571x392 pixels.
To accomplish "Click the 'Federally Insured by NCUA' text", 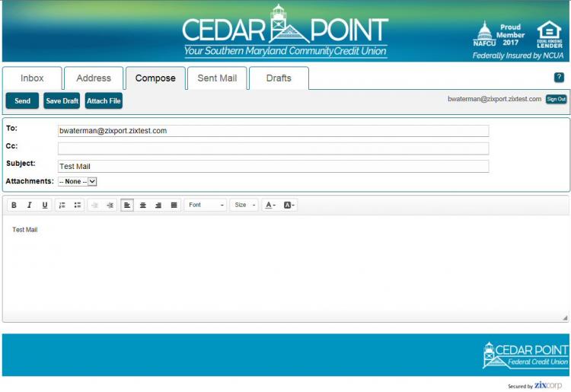I will pos(518,56).
